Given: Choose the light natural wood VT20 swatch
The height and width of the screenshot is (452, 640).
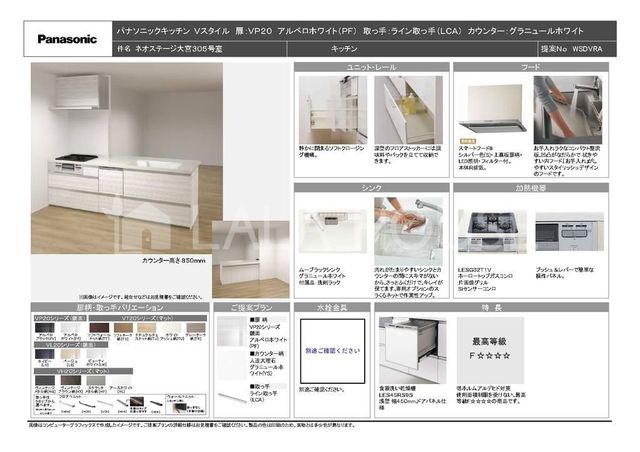Looking at the screenshot, I should [x=147, y=328].
